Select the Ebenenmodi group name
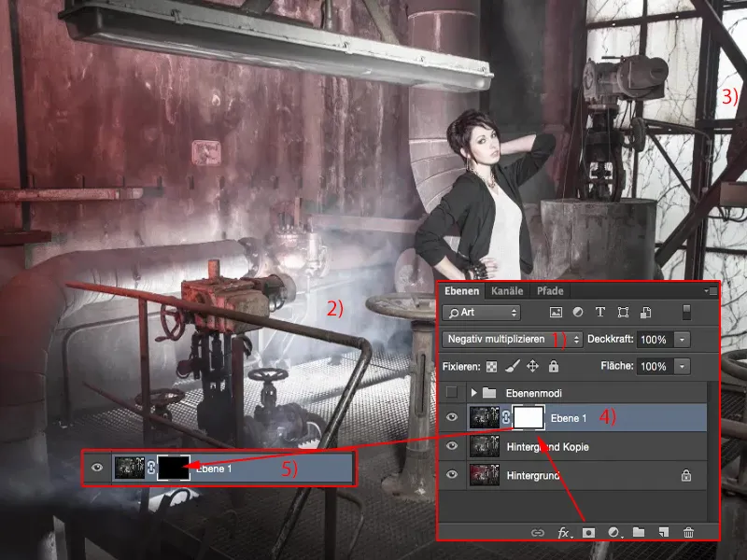747x560 pixels. click(x=533, y=393)
